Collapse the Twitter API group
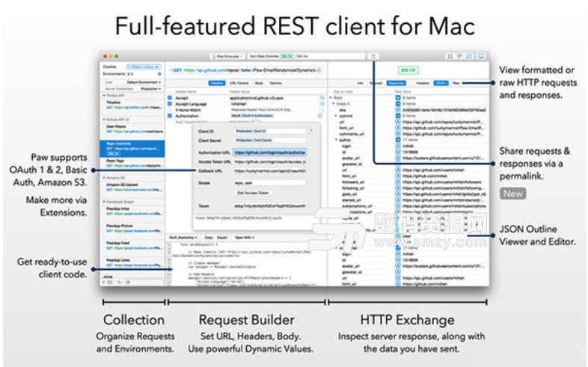Viewport: 588px width, 367px height. (x=104, y=96)
